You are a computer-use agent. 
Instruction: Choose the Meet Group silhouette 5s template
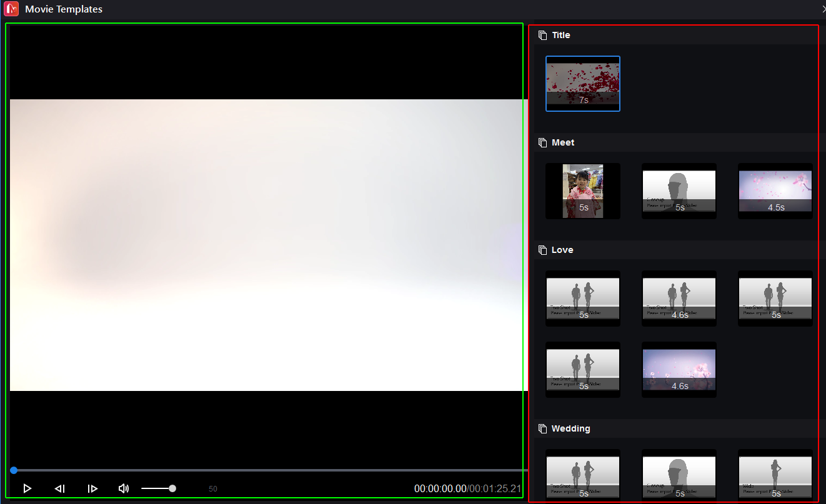click(x=679, y=191)
